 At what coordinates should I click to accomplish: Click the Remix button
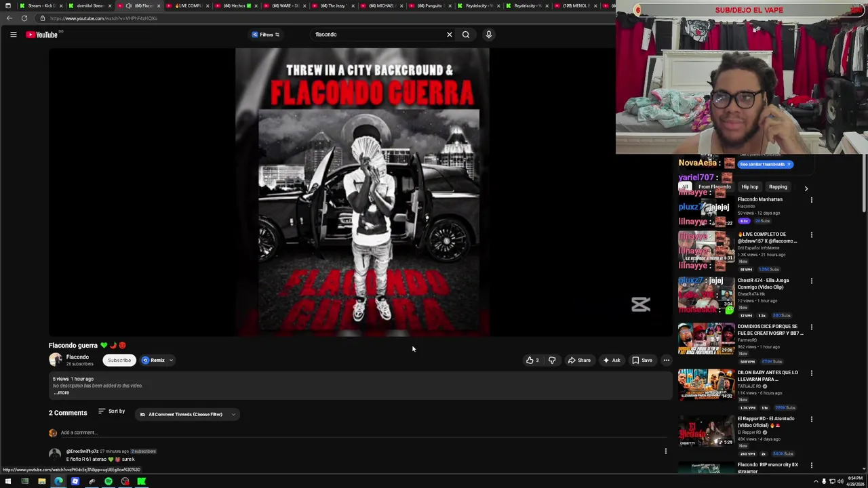(x=154, y=361)
